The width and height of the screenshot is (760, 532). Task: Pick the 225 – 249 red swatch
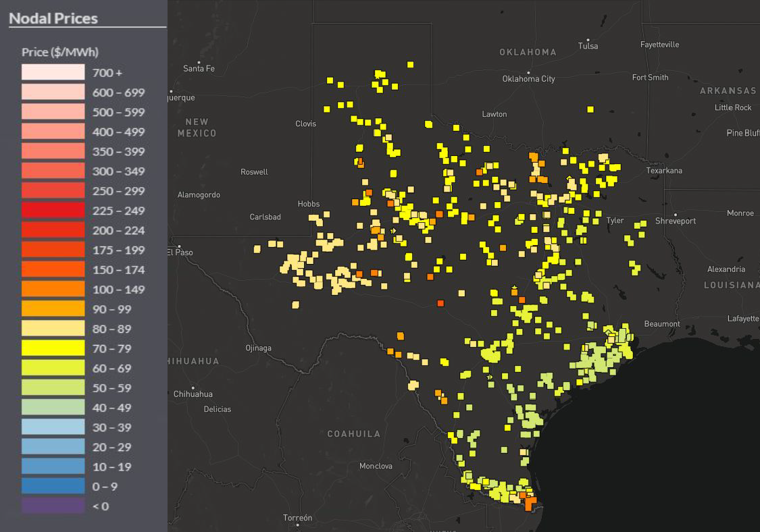[53, 210]
